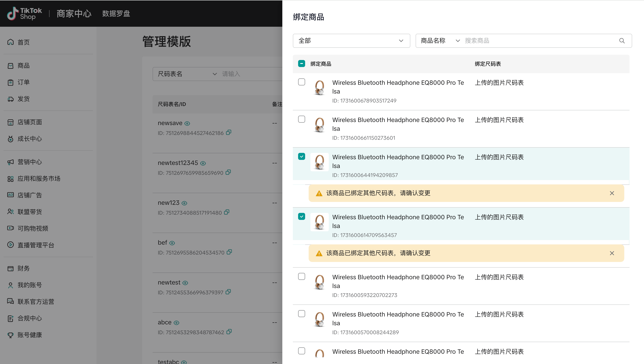This screenshot has height=364, width=644.
Task: Check the product with ID ending 3517249
Action: [x=301, y=82]
